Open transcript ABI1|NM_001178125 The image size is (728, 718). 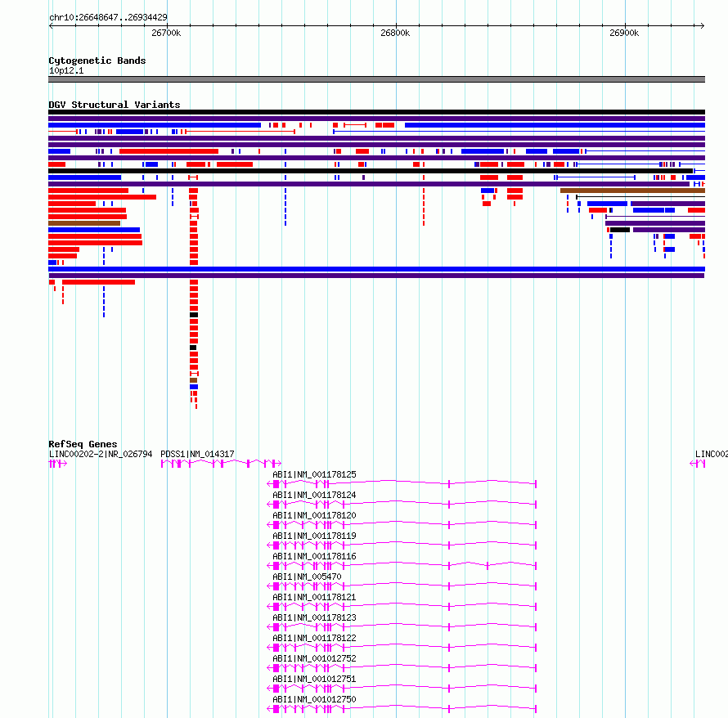pyautogui.click(x=314, y=474)
